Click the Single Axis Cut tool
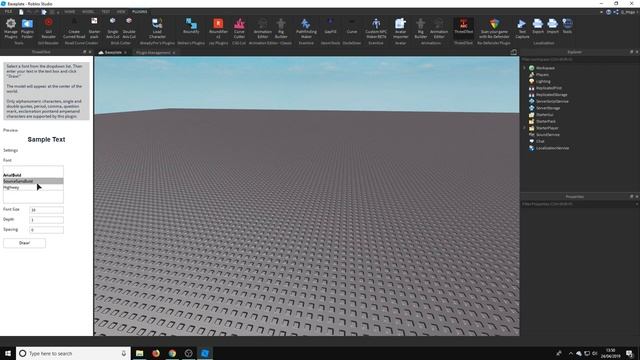Image resolution: width=640 pixels, height=360 pixels. click(x=113, y=28)
